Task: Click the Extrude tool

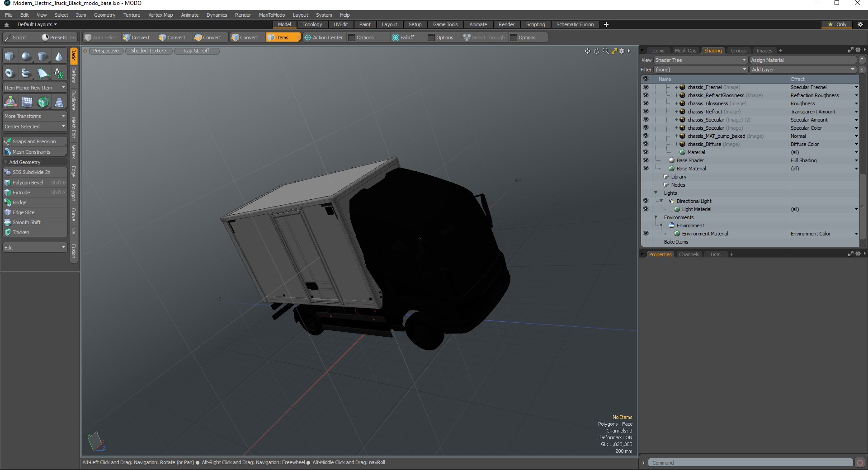Action: point(35,193)
